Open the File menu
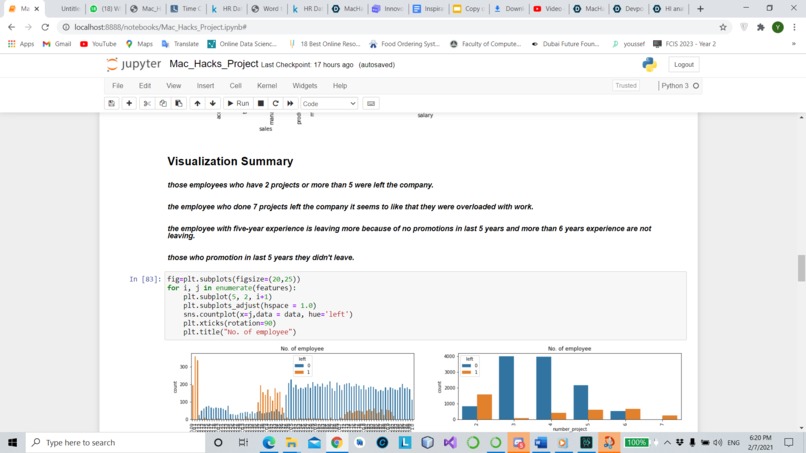This screenshot has height=453, width=806. [x=118, y=86]
